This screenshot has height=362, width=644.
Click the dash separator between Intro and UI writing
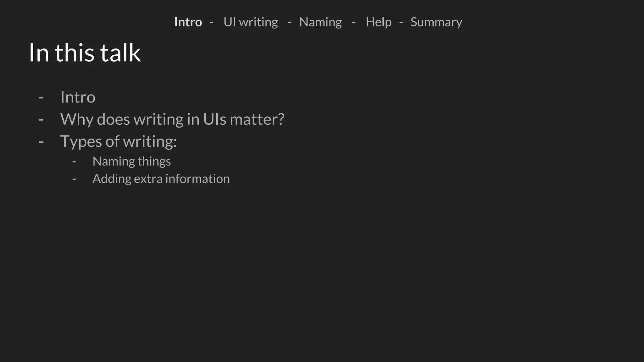(212, 22)
